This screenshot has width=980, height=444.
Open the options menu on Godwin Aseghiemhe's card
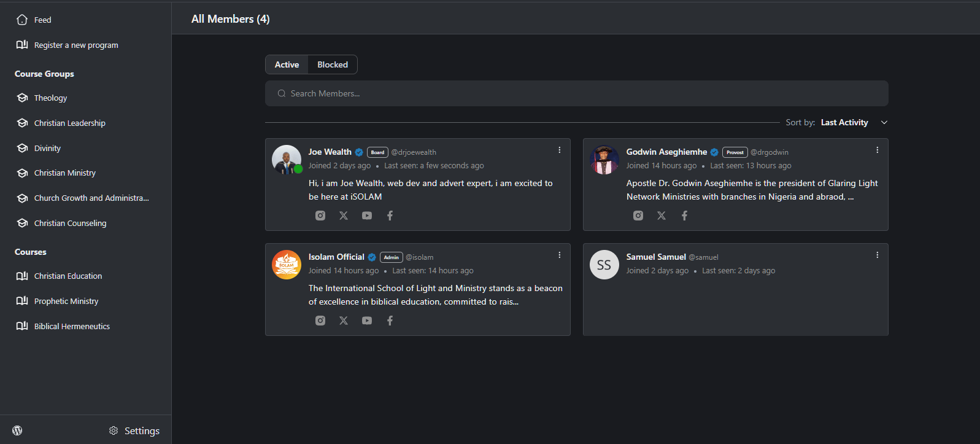coord(878,150)
